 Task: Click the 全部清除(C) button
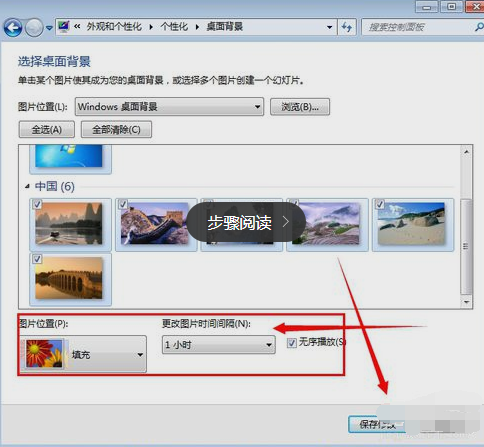[116, 129]
